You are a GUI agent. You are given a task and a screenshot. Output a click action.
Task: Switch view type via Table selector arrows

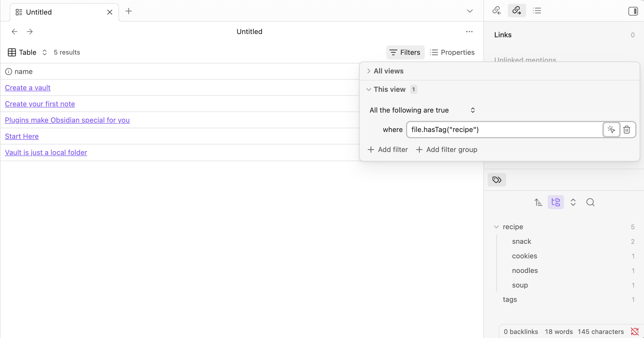[x=45, y=52]
